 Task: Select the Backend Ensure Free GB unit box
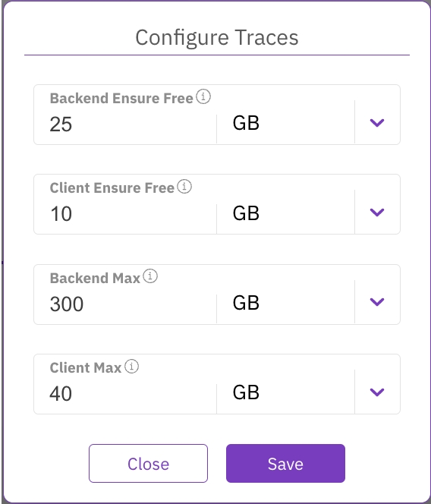pyautogui.click(x=286, y=123)
